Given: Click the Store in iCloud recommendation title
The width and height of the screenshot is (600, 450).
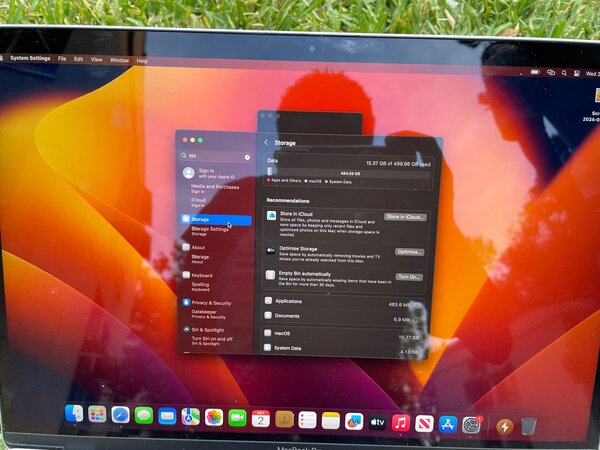Looking at the screenshot, I should pos(296,214).
